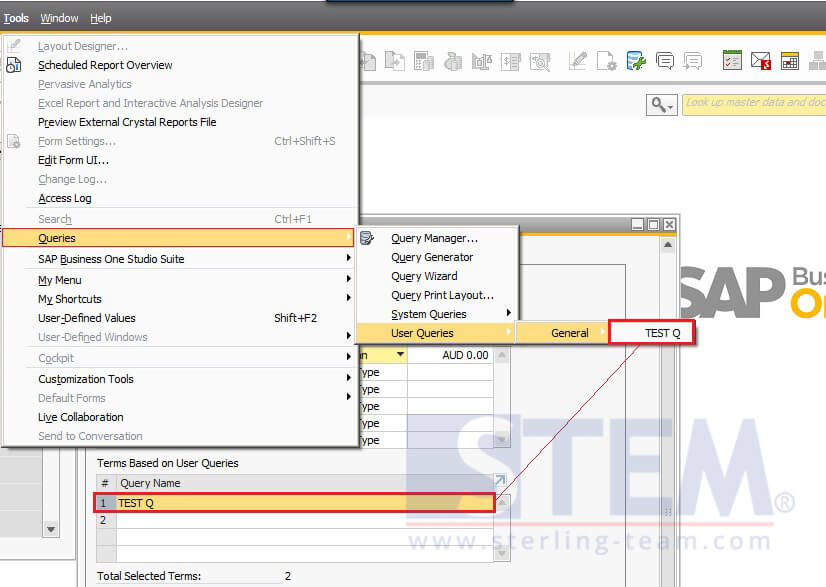The height and width of the screenshot is (587, 826).
Task: Open the Window menu
Action: click(59, 18)
